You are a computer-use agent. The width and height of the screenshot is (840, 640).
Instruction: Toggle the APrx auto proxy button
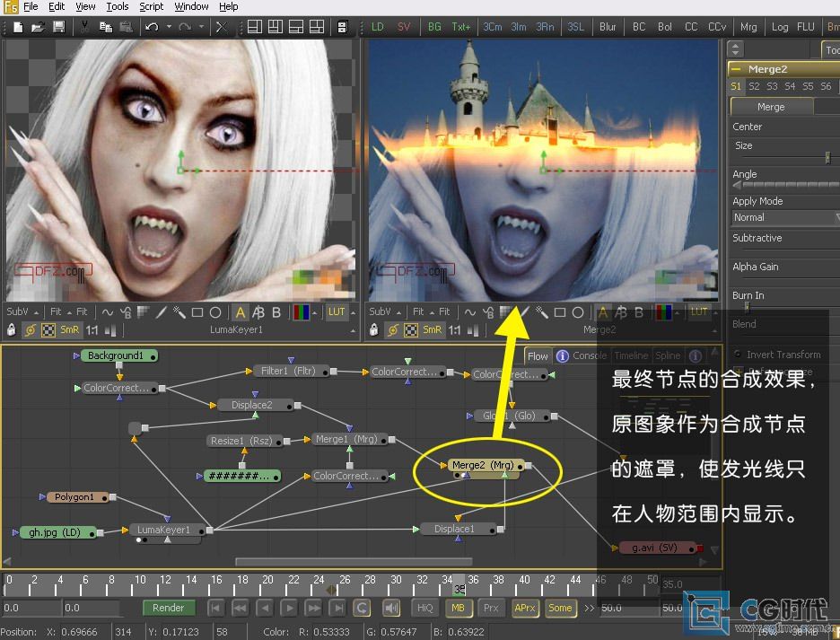coord(524,608)
